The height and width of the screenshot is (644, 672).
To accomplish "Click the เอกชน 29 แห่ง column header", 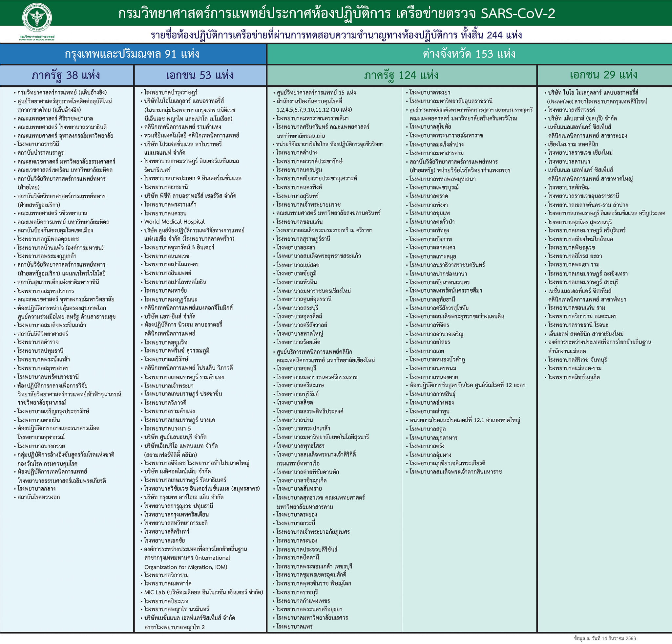I will click(603, 75).
